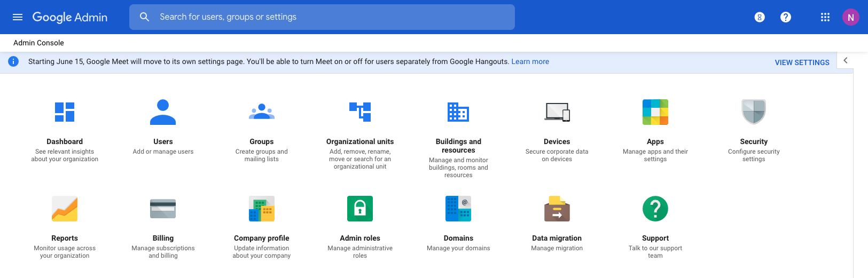The image size is (868, 278).
Task: Click 'Manage migration' description
Action: click(557, 248)
